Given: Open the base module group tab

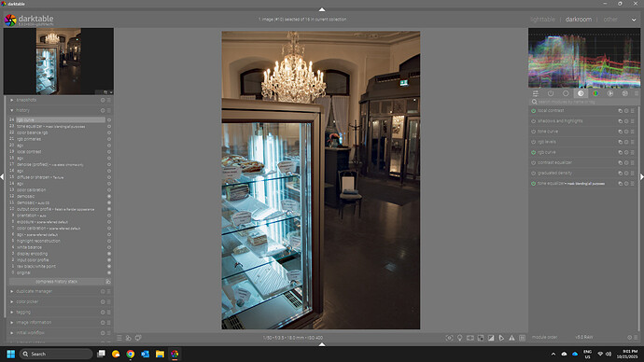Looking at the screenshot, I should (x=566, y=93).
